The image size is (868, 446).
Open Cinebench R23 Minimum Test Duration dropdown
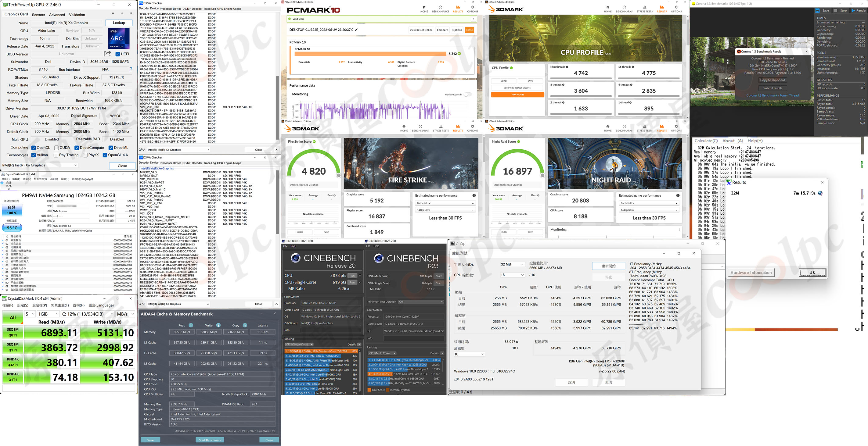tap(421, 301)
